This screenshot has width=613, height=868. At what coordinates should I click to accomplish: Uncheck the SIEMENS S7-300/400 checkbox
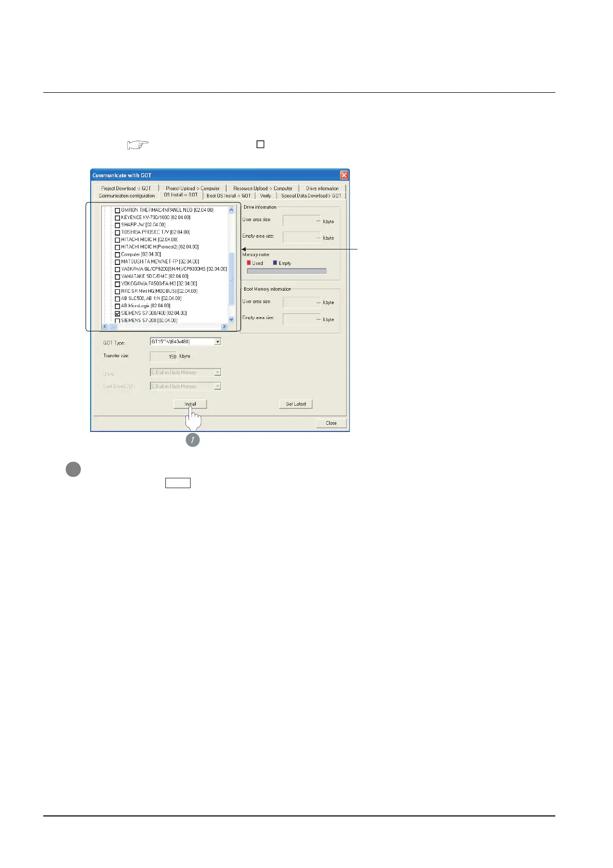tap(117, 313)
